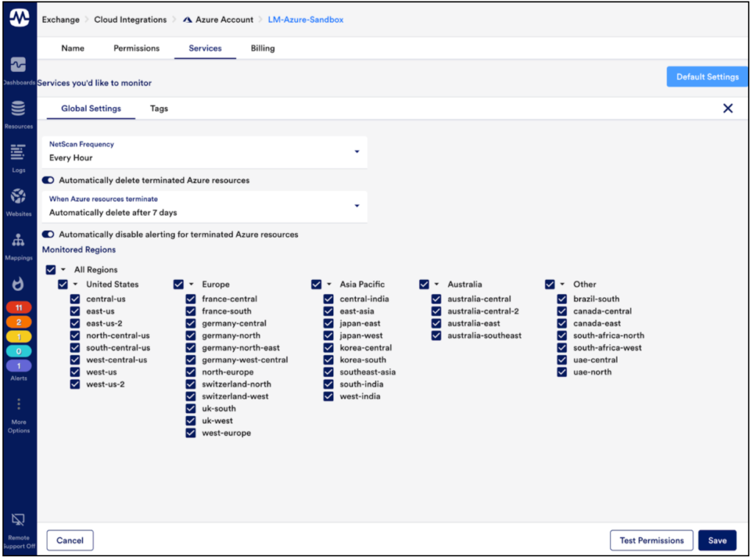Open the Mappings sidebar icon
753x560 pixels.
(x=18, y=240)
